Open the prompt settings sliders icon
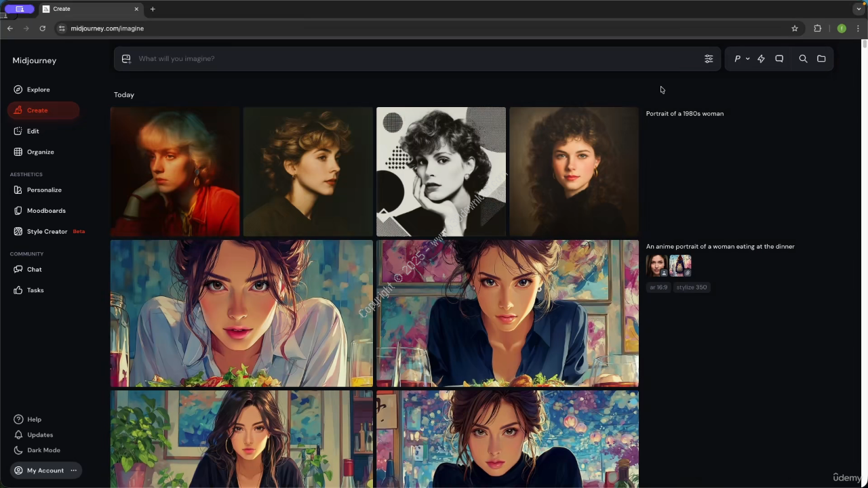This screenshot has height=488, width=868. click(709, 59)
